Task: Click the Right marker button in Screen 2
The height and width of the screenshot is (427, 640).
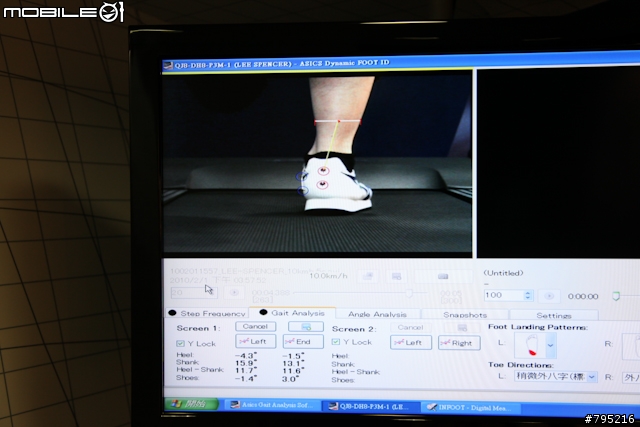Action: coord(459,343)
